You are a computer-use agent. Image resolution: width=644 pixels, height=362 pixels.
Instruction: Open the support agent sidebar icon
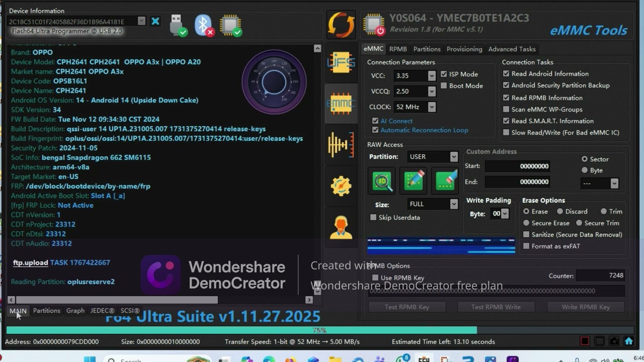point(341,227)
